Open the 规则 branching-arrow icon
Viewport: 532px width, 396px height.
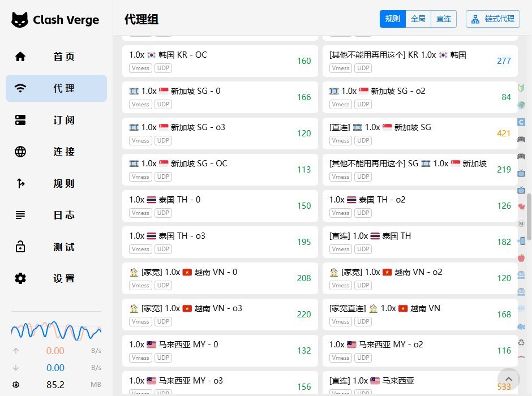[20, 183]
